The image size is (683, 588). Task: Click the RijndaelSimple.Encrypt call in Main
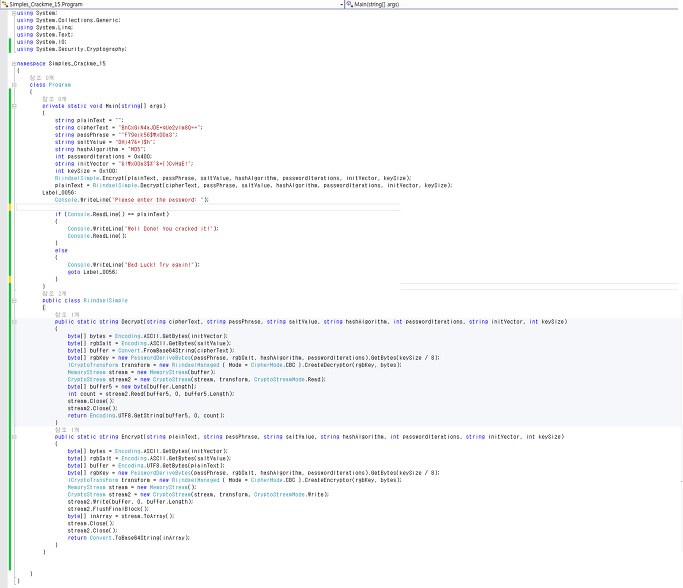[x=233, y=178]
